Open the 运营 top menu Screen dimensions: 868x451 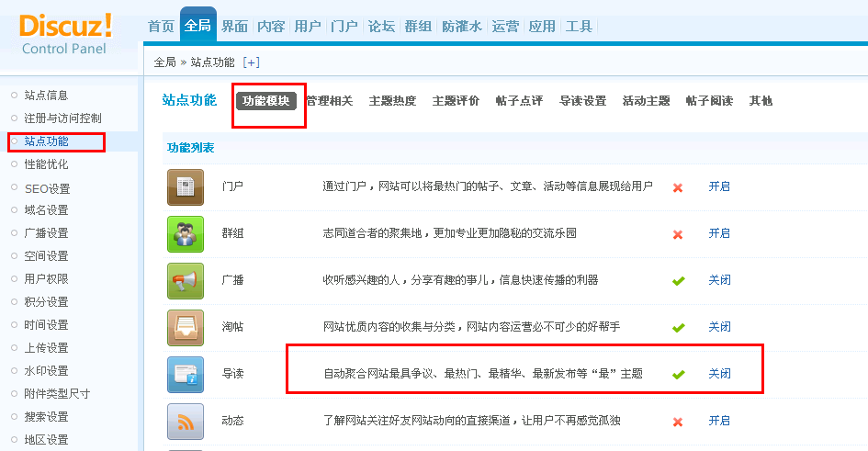pyautogui.click(x=505, y=26)
